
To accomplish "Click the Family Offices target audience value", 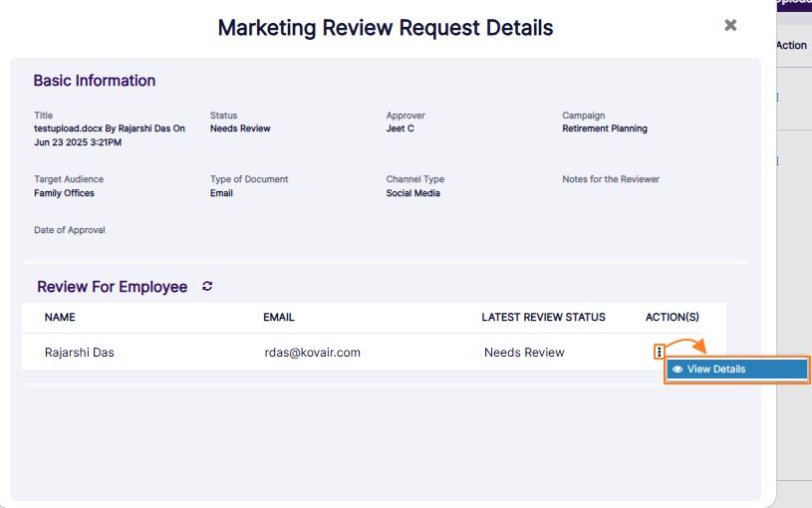I will (x=65, y=193).
